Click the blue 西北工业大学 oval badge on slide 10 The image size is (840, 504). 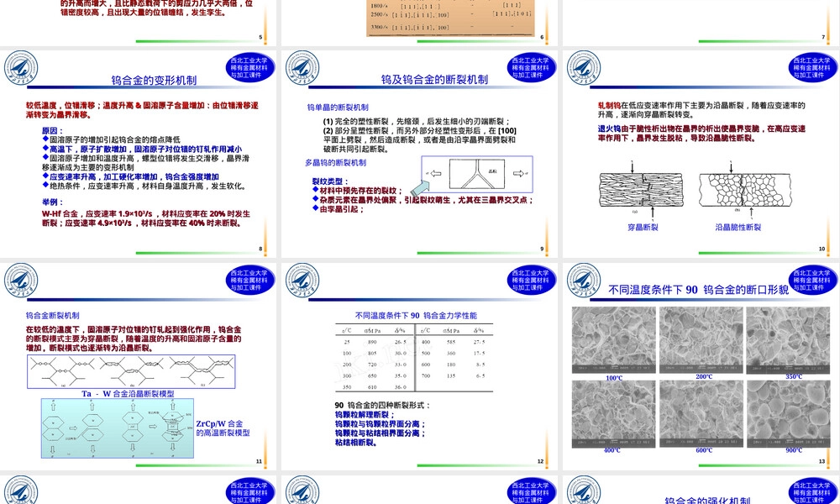[812, 67]
